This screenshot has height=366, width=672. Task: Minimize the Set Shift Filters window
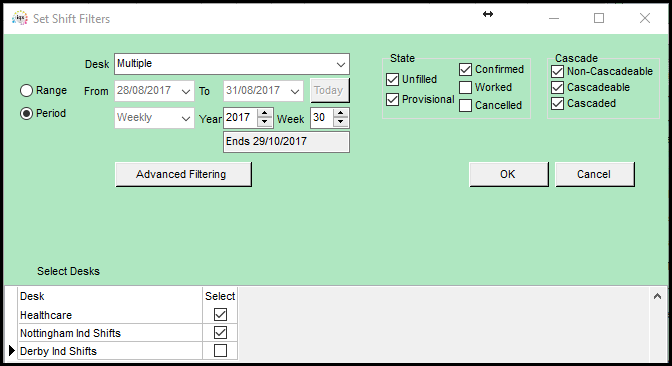click(554, 18)
